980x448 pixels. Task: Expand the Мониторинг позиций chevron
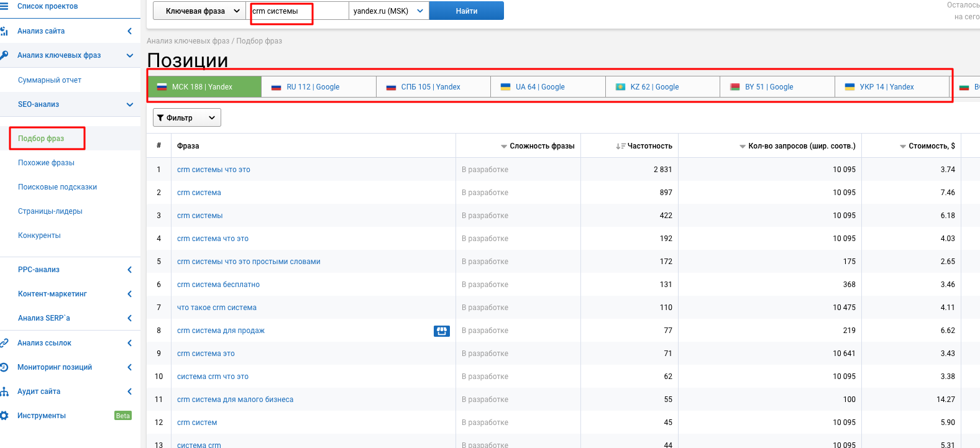129,367
